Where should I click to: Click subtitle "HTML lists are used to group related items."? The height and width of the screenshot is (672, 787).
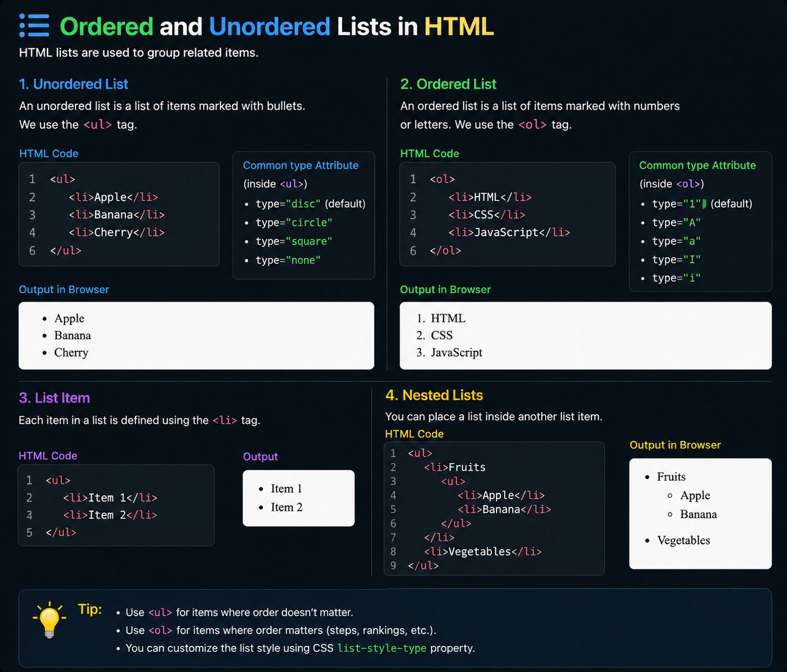(x=139, y=53)
